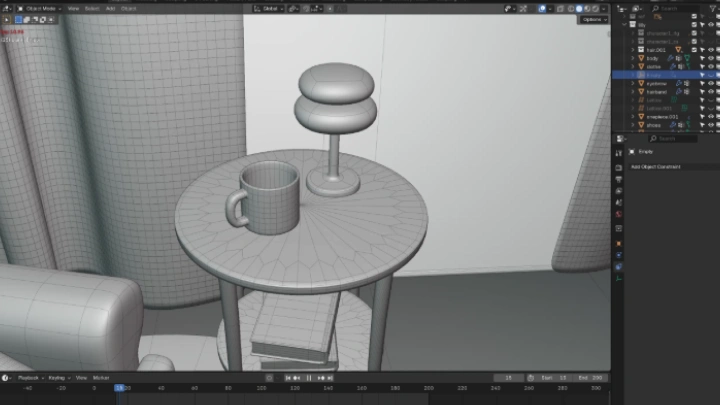Toggle selectability arrow for eyebrow
The image size is (720, 405).
click(x=702, y=83)
